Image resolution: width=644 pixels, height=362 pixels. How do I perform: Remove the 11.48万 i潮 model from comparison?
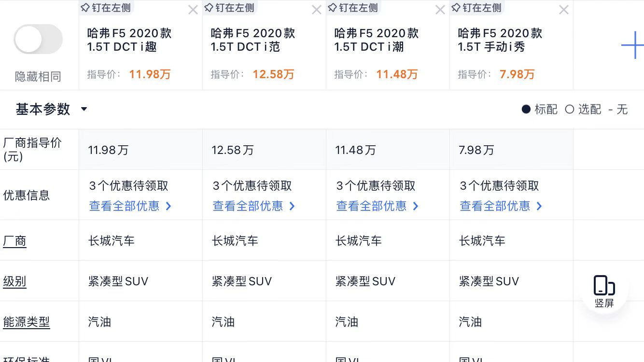click(440, 10)
